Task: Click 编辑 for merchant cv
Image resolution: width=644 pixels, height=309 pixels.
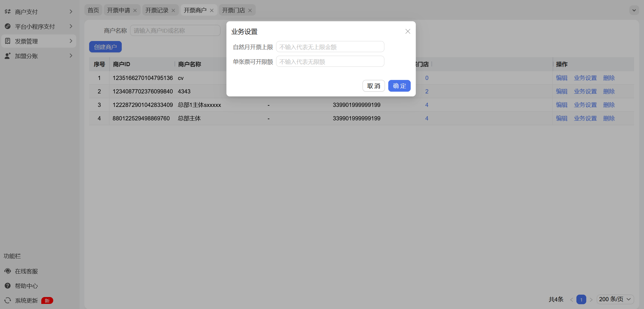Action: (x=562, y=78)
